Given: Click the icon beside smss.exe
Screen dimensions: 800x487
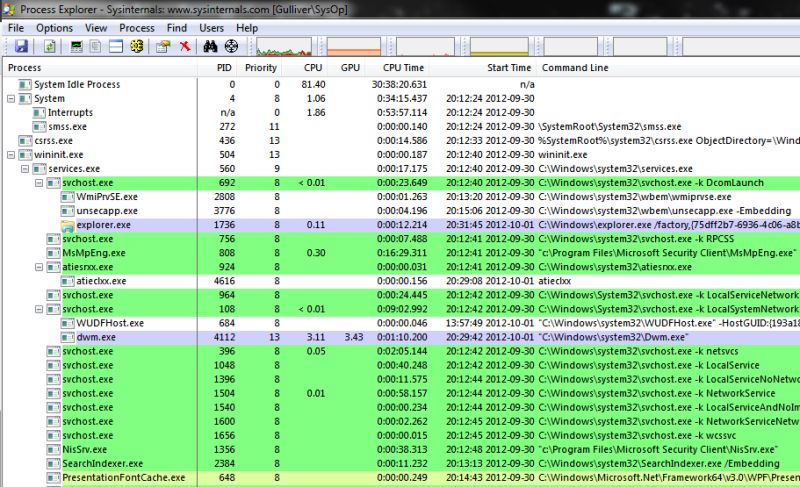Looking at the screenshot, I should pyautogui.click(x=39, y=126).
